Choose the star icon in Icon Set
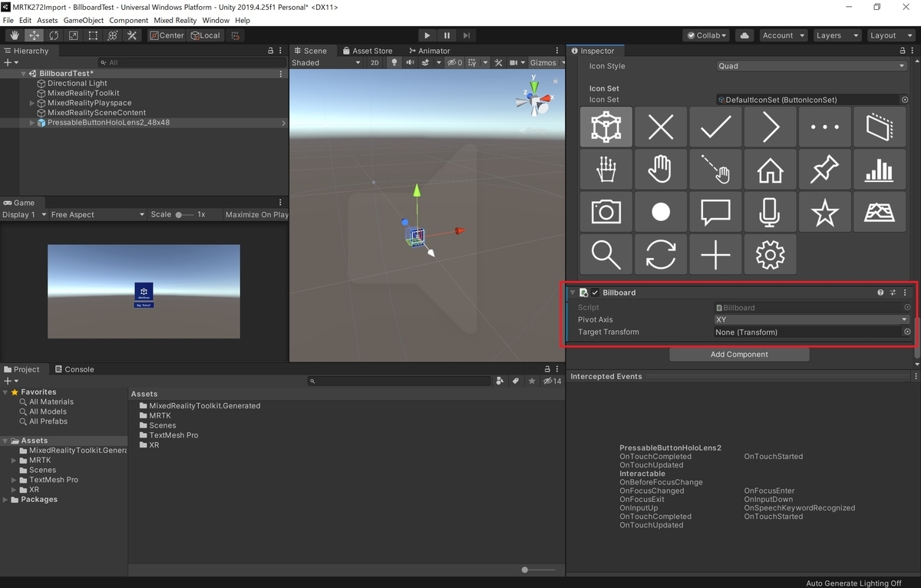Screen dimensions: 921x588 point(824,211)
